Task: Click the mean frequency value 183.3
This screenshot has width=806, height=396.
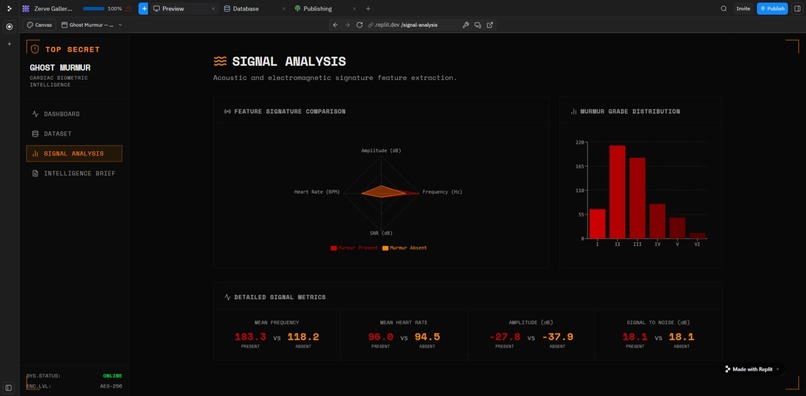Action: coord(250,337)
